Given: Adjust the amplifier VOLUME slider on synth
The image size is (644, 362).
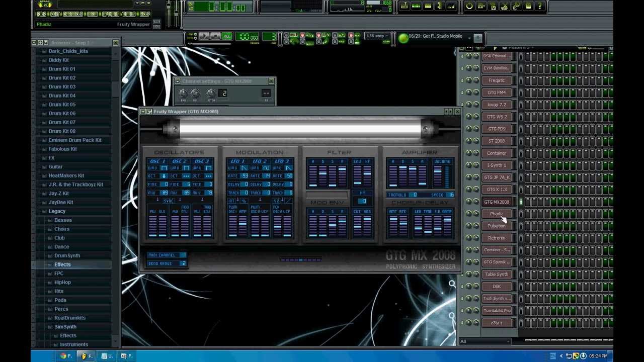Looking at the screenshot, I should (x=438, y=176).
